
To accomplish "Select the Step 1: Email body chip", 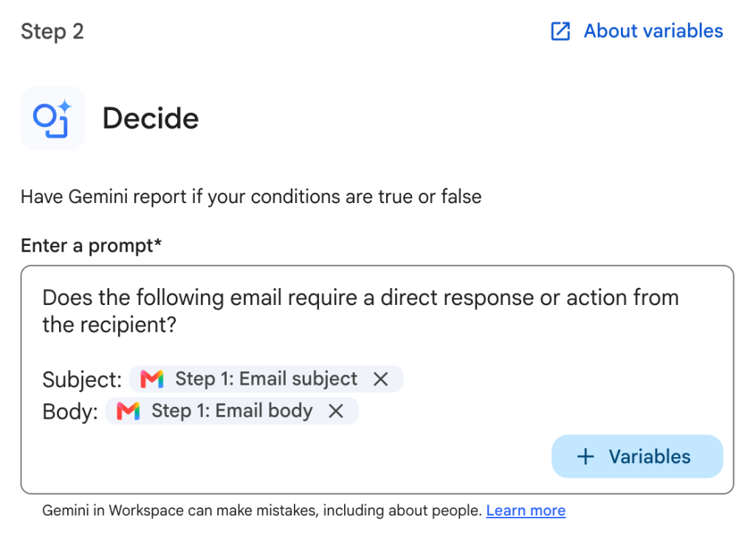I will coord(232,411).
